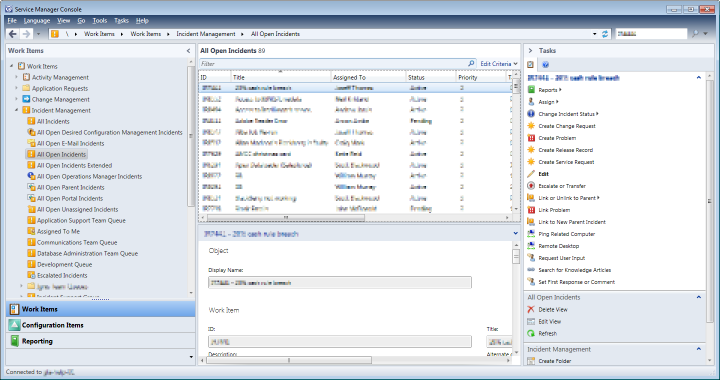720x380 pixels.
Task: Click the Create Problem icon
Action: pos(531,138)
